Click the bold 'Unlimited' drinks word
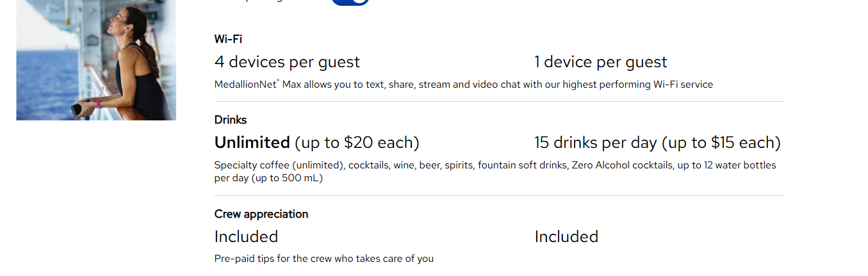The image size is (868, 276). 252,142
